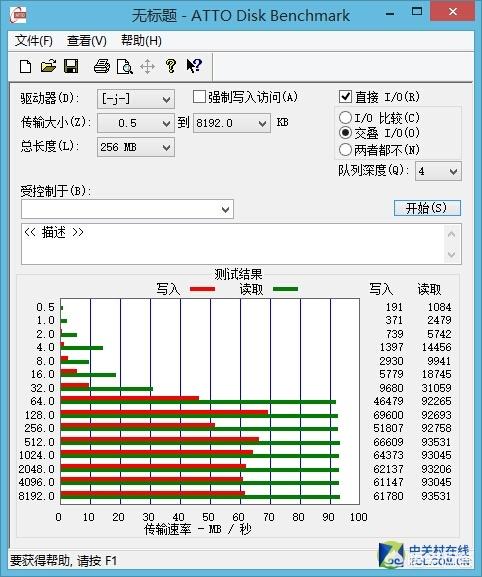Click the 写入 results column header
The width and height of the screenshot is (482, 577).
[381, 289]
